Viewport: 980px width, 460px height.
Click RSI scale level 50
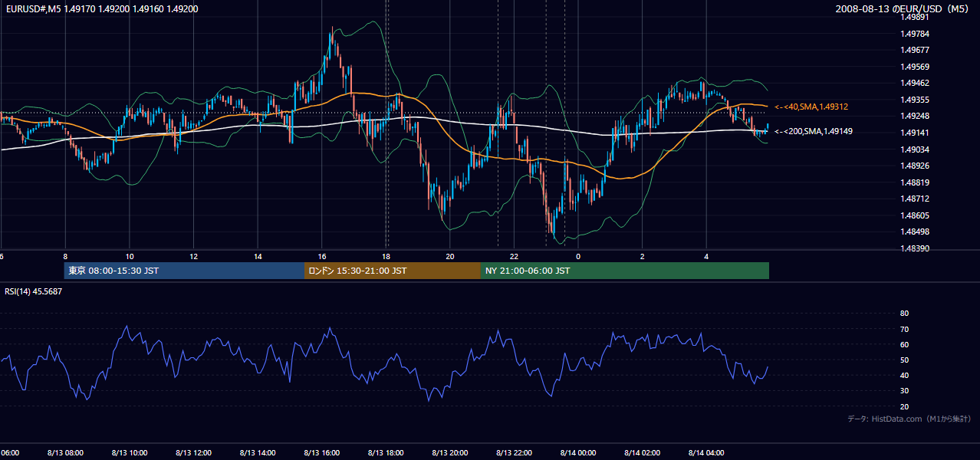[x=904, y=360]
